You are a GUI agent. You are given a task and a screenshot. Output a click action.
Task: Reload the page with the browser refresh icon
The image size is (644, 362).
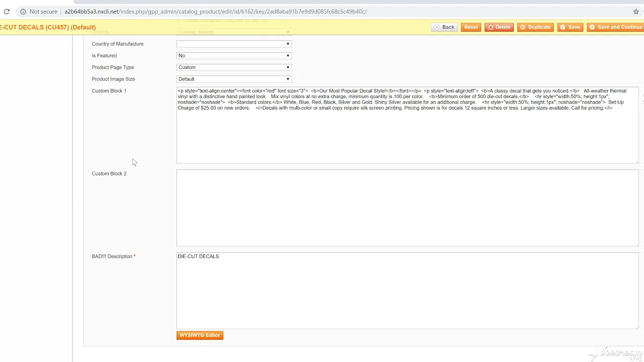(x=7, y=12)
